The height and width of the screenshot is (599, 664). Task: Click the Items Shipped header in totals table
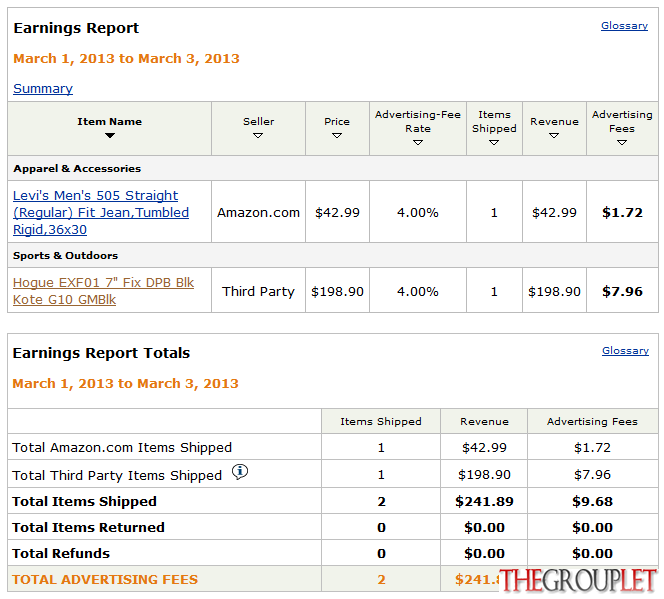pyautogui.click(x=381, y=422)
